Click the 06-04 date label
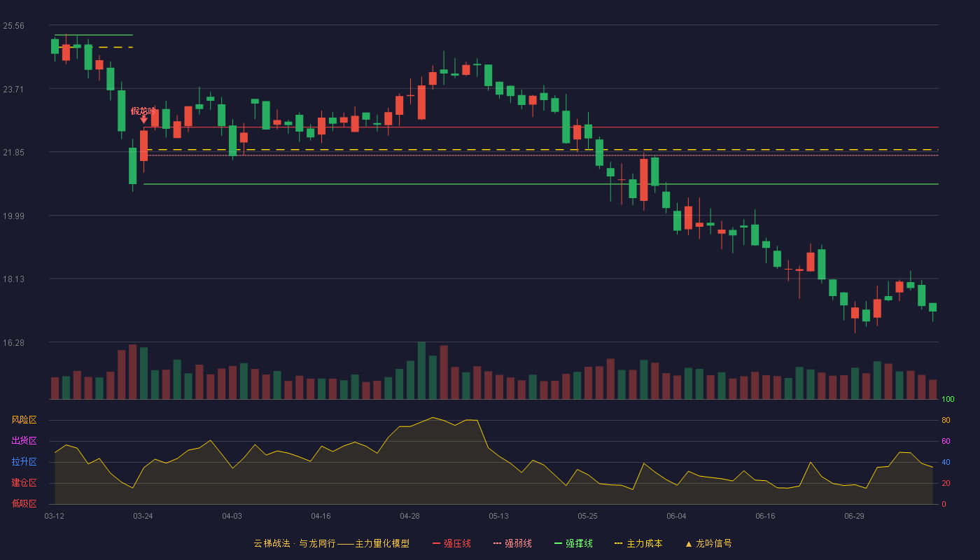The width and height of the screenshot is (980, 560). (676, 516)
